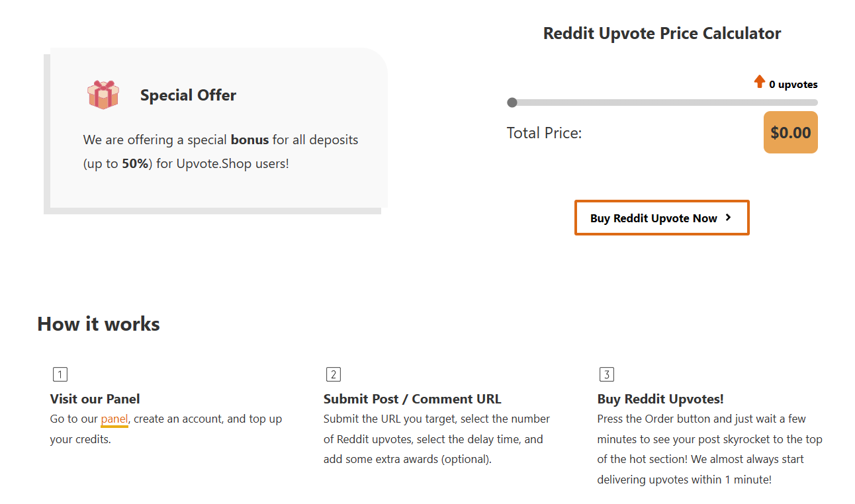Viewport: 855px width, 504px height.
Task: Click the How it works heading
Action: click(99, 323)
